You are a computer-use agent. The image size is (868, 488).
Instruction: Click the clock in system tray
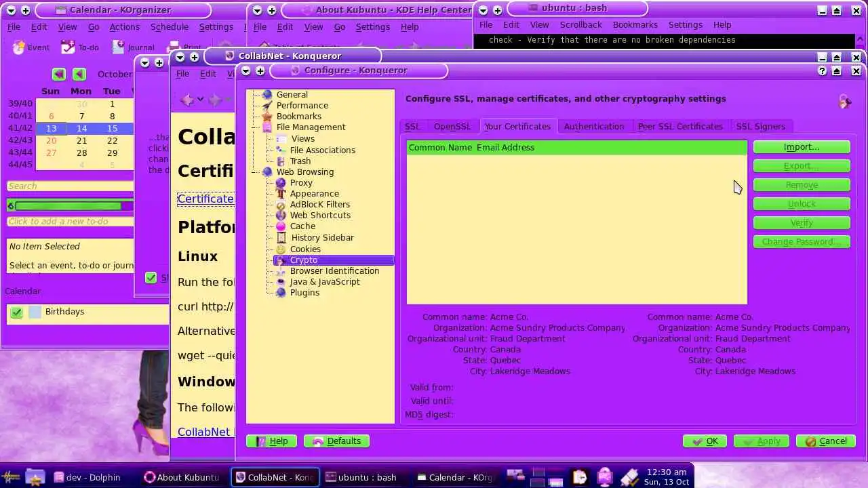click(x=667, y=477)
